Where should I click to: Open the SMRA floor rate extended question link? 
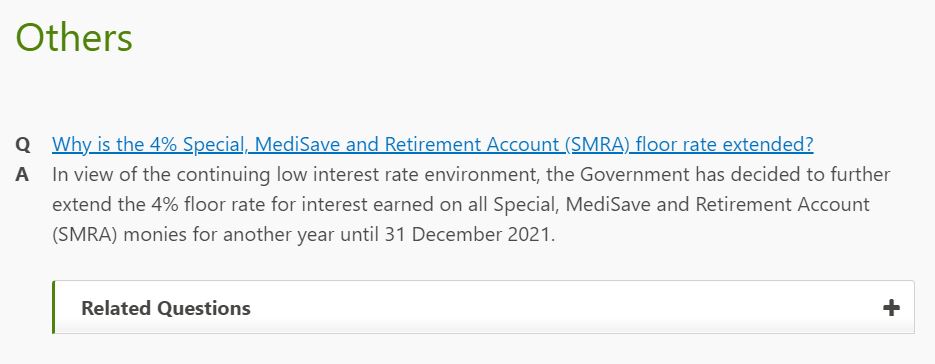pos(432,144)
